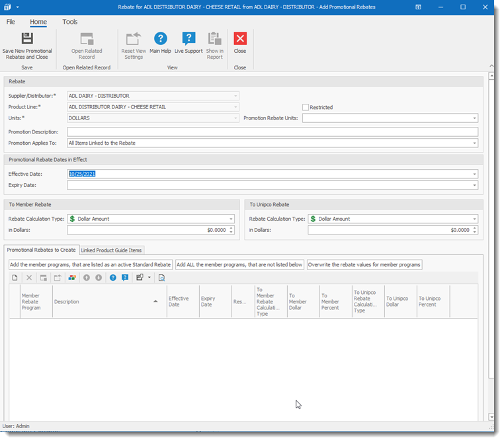Click the blue question mark icon in grid toolbar
This screenshot has height=442, width=504.
click(x=113, y=277)
